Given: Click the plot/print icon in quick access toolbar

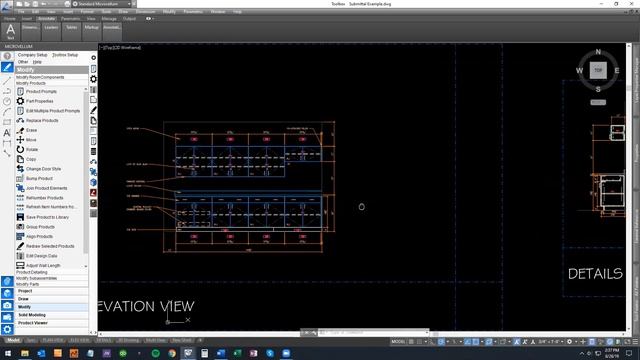Looking at the screenshot, I should pyautogui.click(x=68, y=4).
